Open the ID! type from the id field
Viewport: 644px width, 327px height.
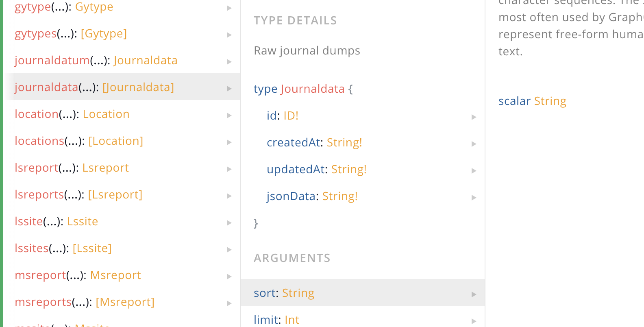[x=291, y=116]
